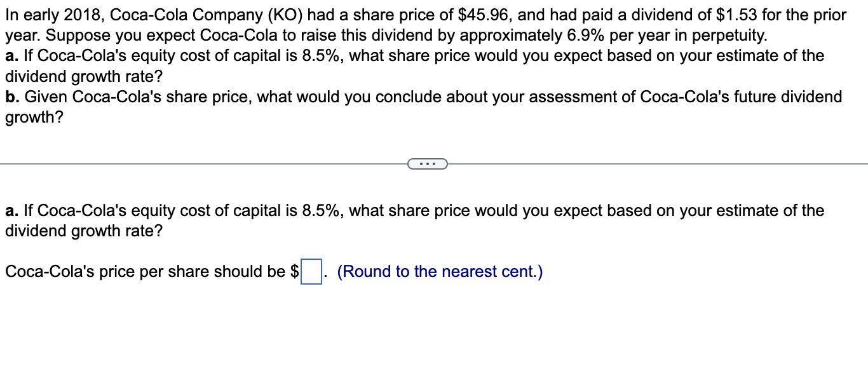
Task: Click the bold "a." label in the top question
Action: coord(11,56)
